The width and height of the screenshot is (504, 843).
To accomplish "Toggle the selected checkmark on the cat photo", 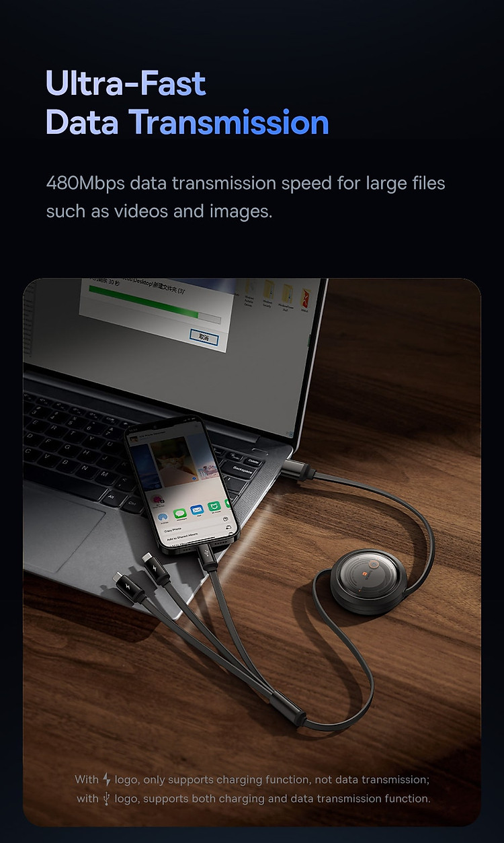I will click(194, 478).
